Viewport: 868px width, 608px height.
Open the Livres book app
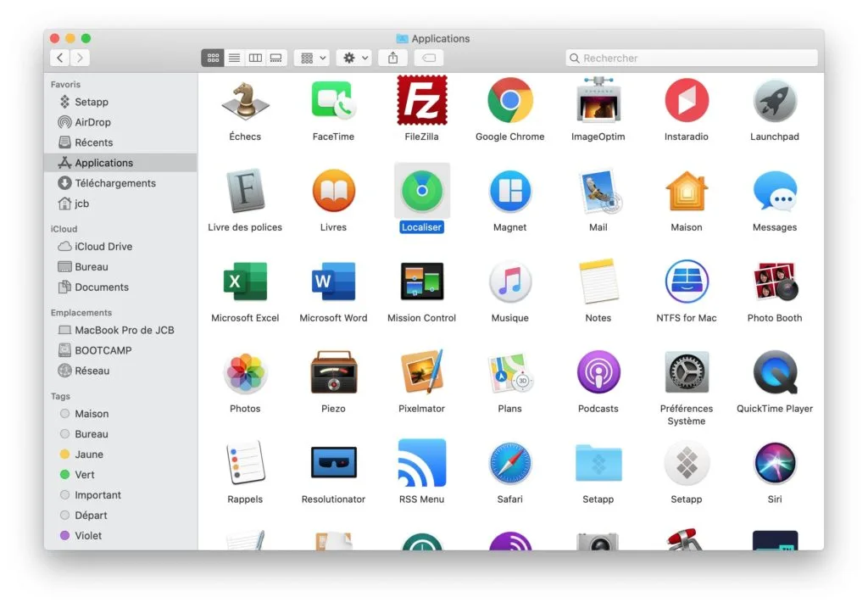(x=333, y=191)
